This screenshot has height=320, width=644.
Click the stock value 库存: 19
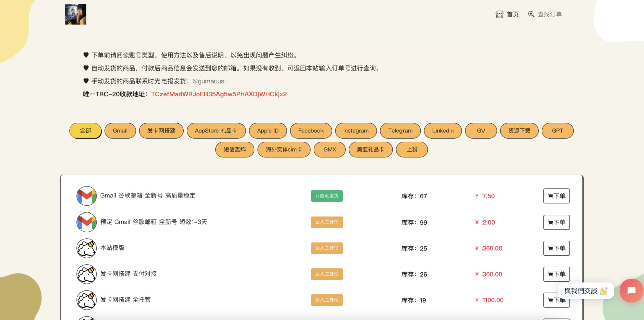[414, 301]
